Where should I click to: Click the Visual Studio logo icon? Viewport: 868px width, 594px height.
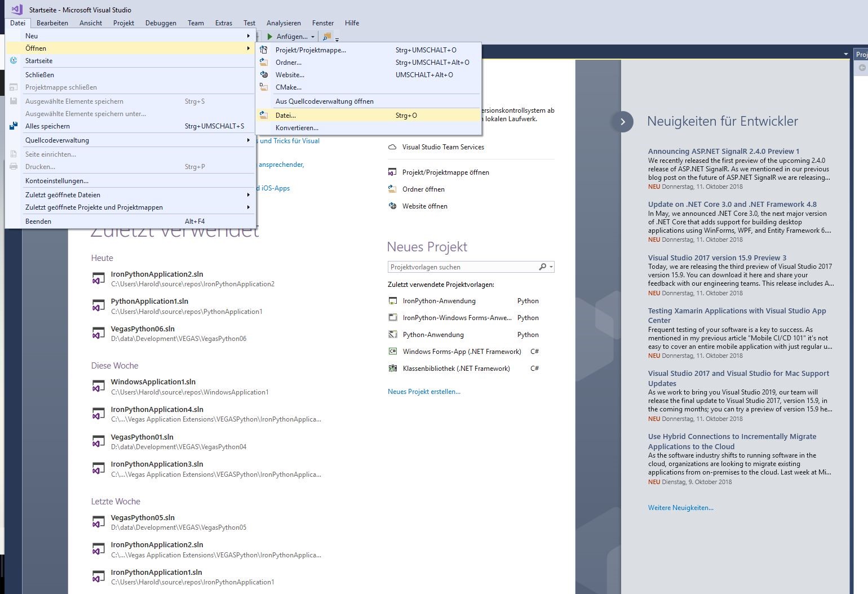pos(17,10)
